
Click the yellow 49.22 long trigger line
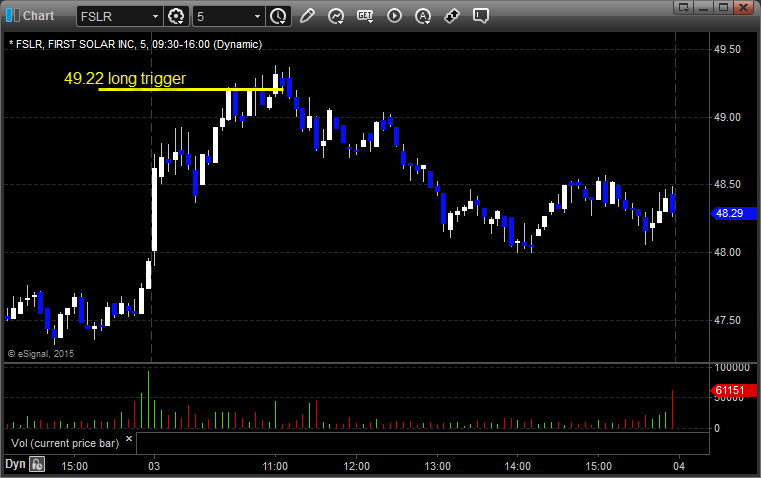point(190,89)
